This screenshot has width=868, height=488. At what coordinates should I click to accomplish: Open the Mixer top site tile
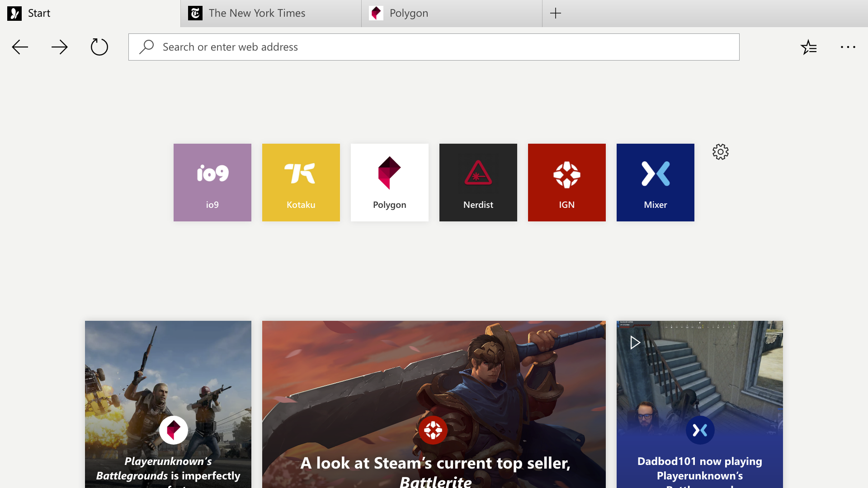click(x=656, y=183)
